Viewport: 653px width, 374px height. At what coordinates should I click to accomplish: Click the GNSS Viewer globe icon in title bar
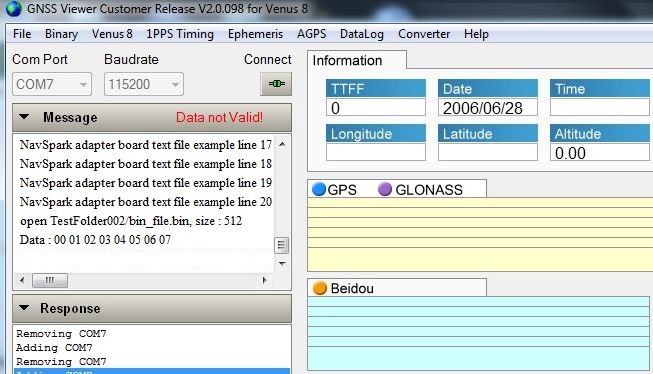tap(13, 8)
